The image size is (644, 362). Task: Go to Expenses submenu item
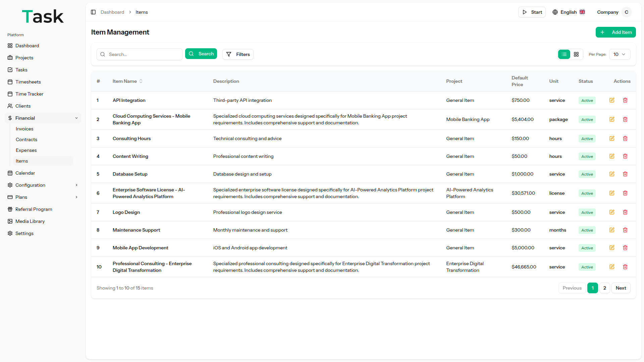tap(26, 150)
